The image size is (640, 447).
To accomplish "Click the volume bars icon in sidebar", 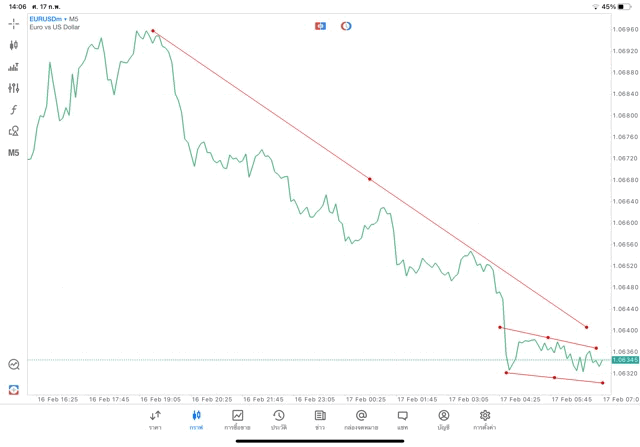I will click(14, 67).
